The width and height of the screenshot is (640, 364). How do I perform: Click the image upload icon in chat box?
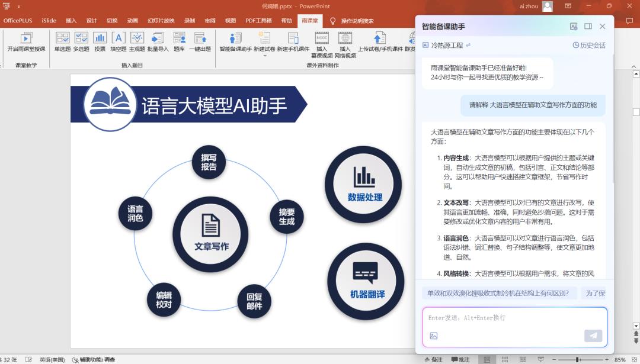[433, 336]
